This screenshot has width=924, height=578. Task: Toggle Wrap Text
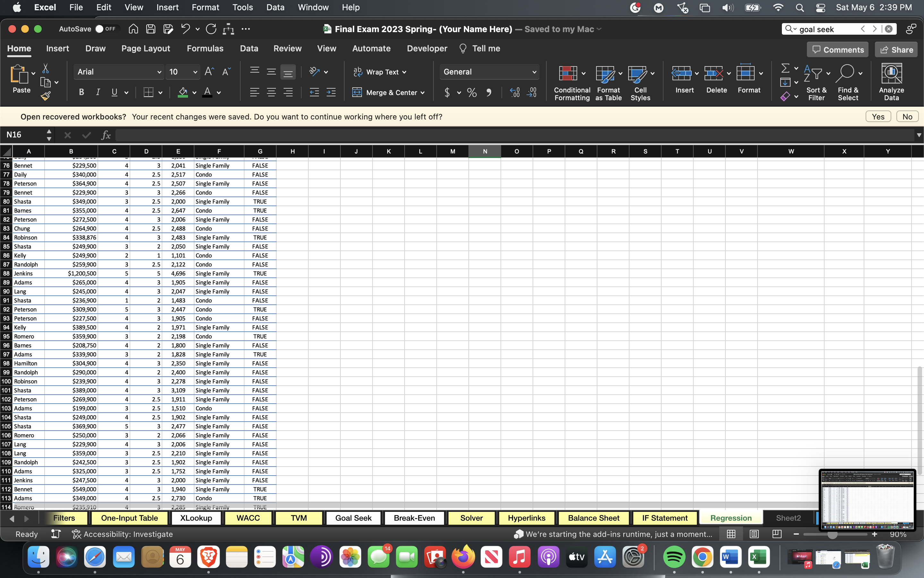380,72
